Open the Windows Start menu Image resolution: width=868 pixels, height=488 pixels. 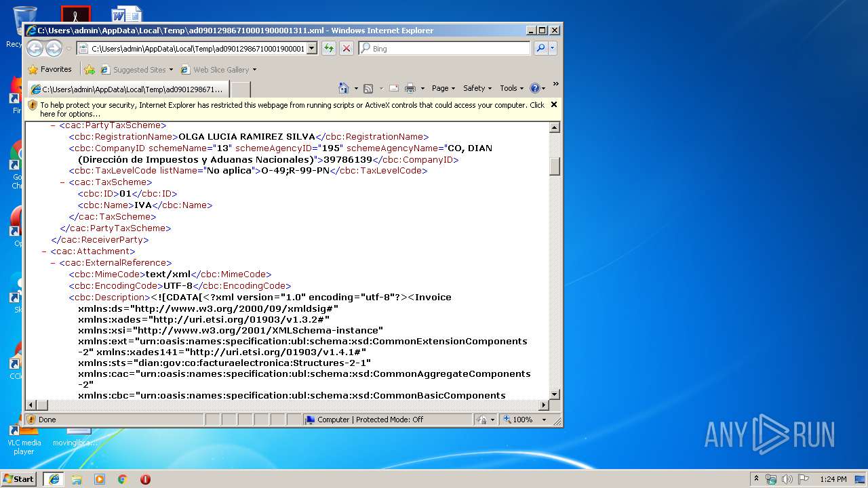[x=18, y=479]
